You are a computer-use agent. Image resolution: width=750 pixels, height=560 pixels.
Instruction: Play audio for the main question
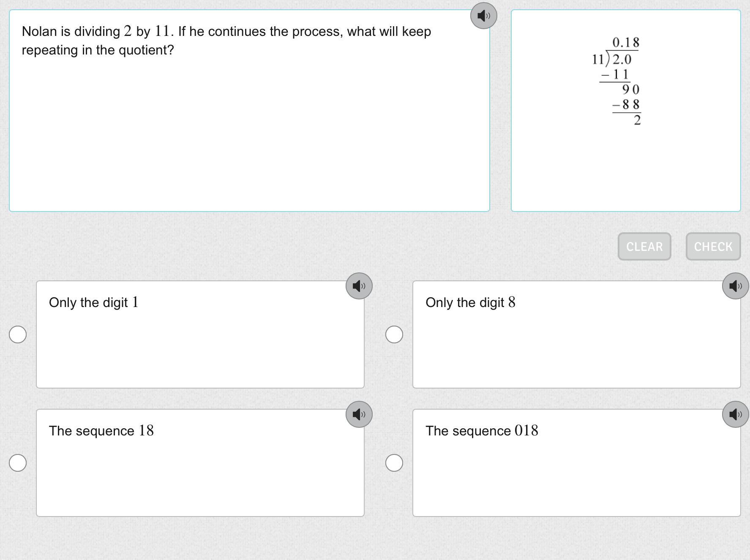pos(483,16)
